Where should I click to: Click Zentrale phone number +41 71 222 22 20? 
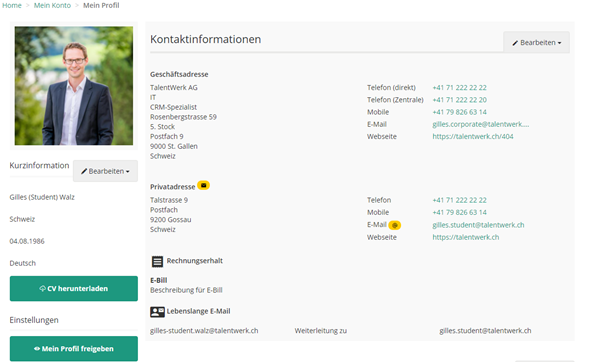point(459,100)
